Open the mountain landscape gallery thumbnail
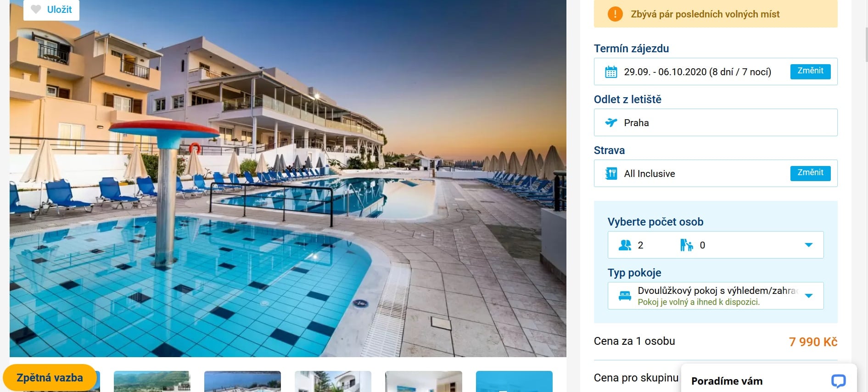 (x=152, y=381)
